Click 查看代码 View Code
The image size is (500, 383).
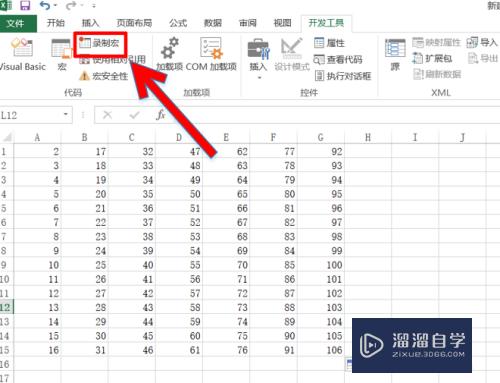[x=338, y=60]
